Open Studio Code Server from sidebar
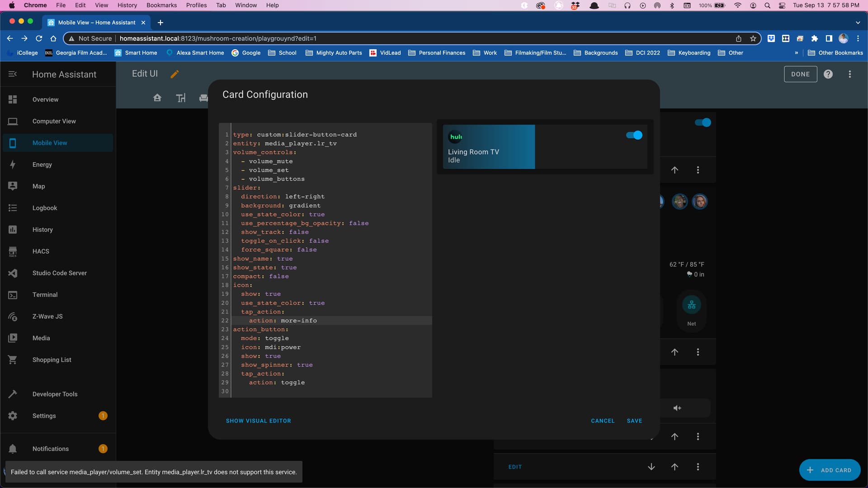Screen dimensions: 868x488 59,273
